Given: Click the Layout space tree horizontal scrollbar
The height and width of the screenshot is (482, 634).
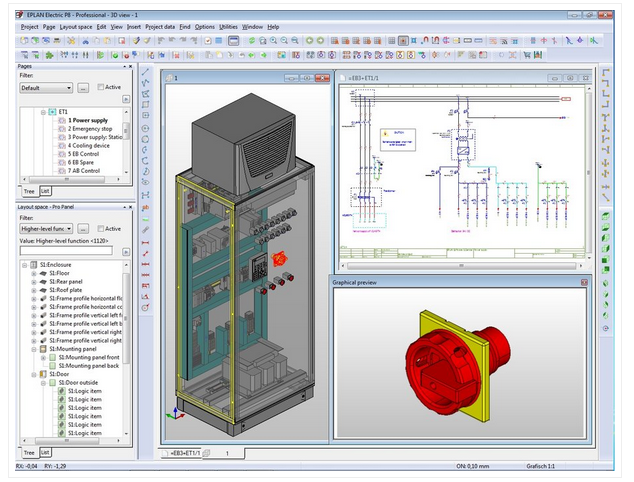Looking at the screenshot, I should click(x=67, y=440).
